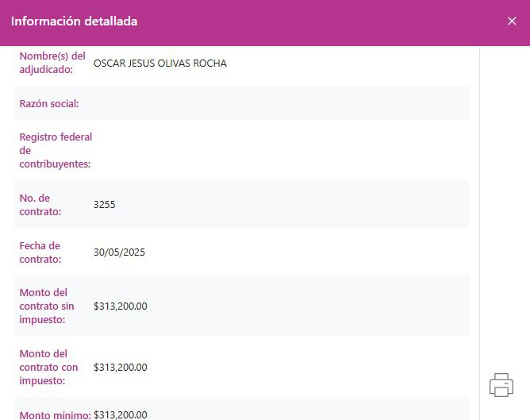Click the empty area of the magenta header bar
Image resolution: width=530 pixels, height=420 pixels.
(x=317, y=21)
